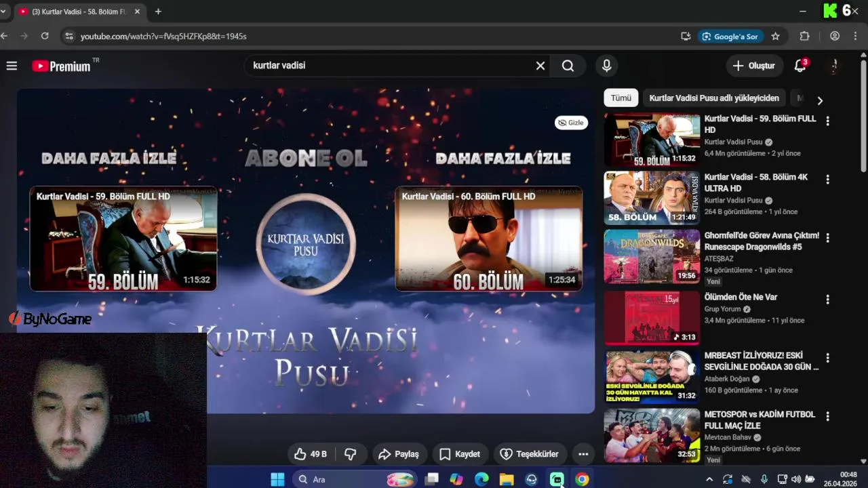Viewport: 868px width, 488px height.
Task: Click the Paylaş share button
Action: pyautogui.click(x=399, y=454)
